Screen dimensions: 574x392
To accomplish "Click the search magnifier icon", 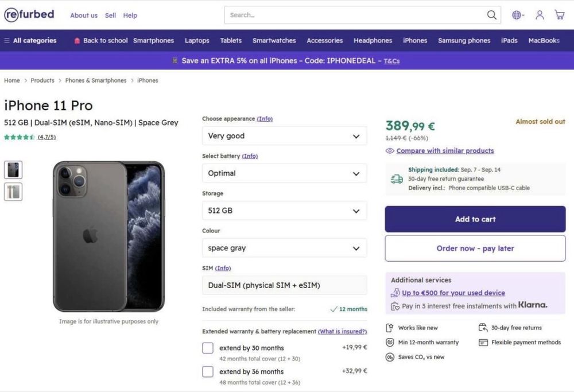I will click(x=492, y=15).
